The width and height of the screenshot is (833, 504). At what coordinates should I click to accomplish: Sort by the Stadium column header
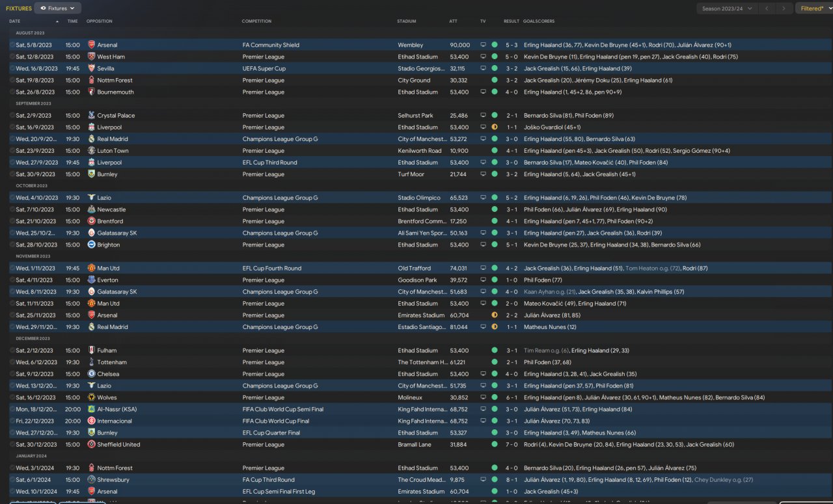point(406,21)
